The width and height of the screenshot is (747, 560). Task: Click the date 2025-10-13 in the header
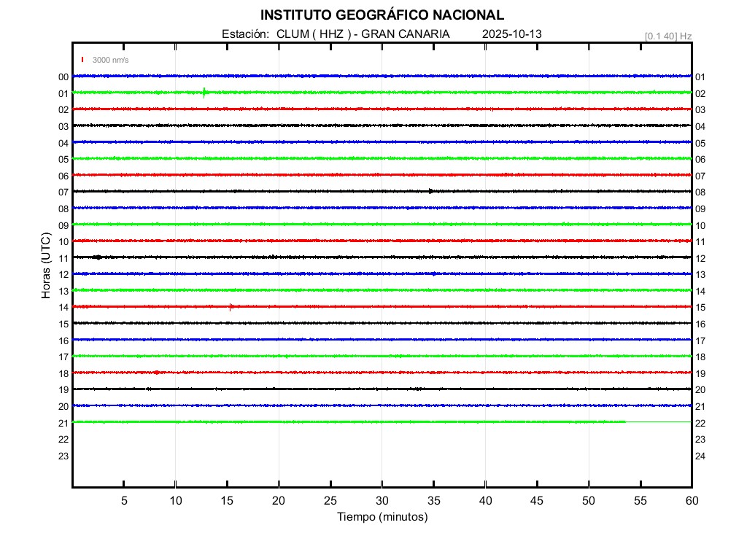pyautogui.click(x=511, y=34)
